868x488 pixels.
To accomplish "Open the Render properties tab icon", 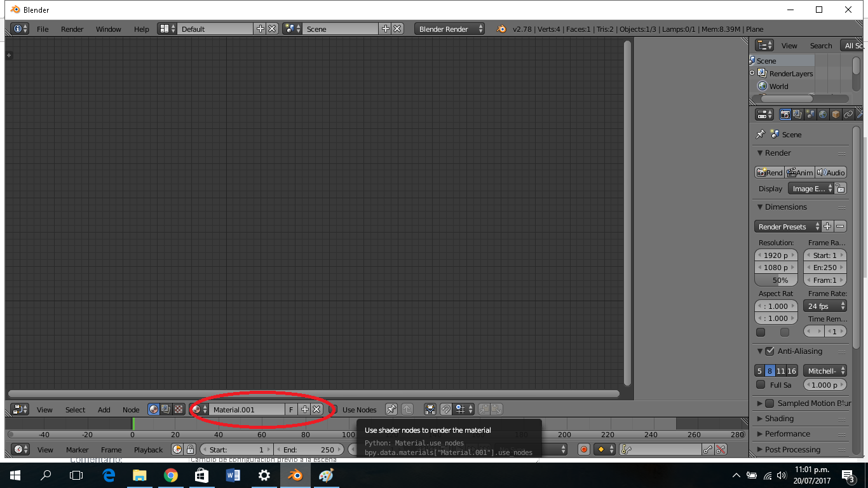I will click(x=785, y=114).
